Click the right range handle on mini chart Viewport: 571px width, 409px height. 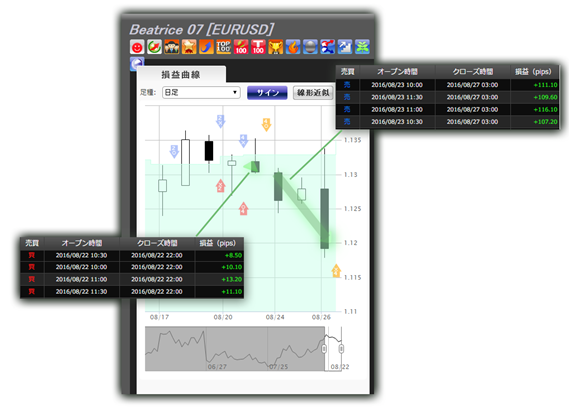341,349
